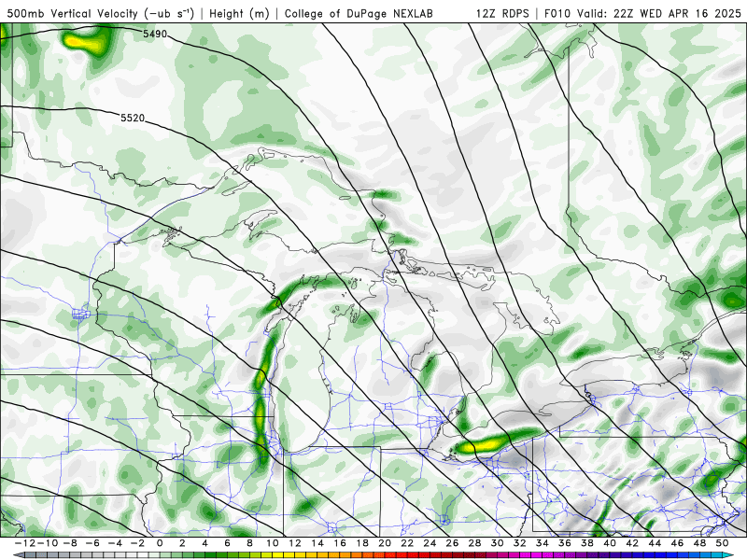The height and width of the screenshot is (560, 747).
Task: Click the "18" value on the color scale
Action: click(x=362, y=543)
